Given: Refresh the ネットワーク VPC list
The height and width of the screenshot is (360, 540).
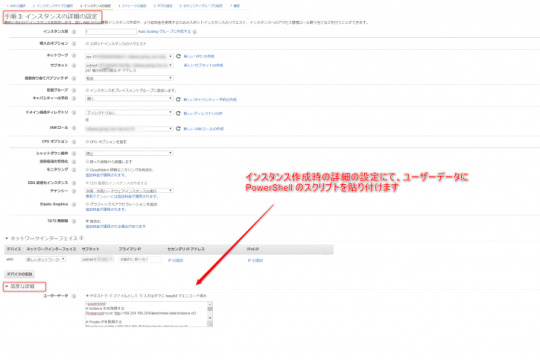Looking at the screenshot, I should coord(178,56).
